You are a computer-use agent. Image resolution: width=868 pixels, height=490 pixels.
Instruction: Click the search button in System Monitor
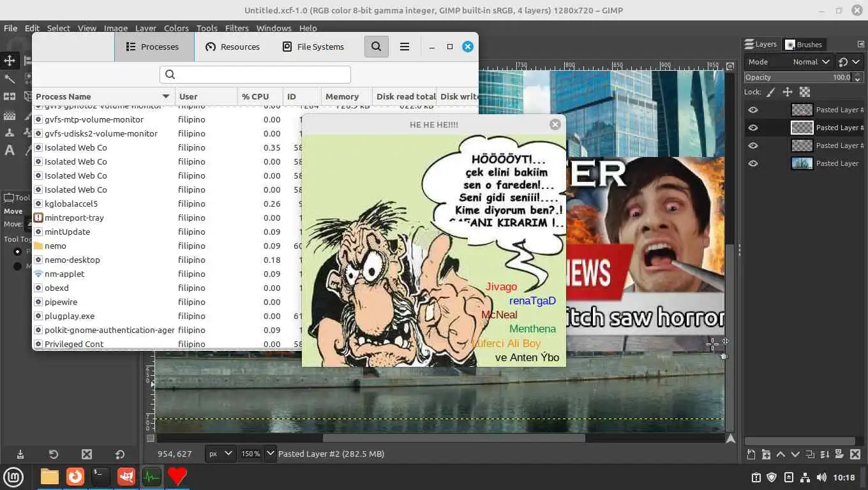[377, 47]
